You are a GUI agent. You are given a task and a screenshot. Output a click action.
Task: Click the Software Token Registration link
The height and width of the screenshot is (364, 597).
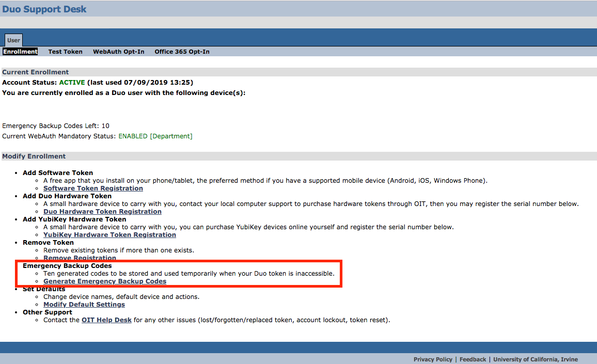93,188
